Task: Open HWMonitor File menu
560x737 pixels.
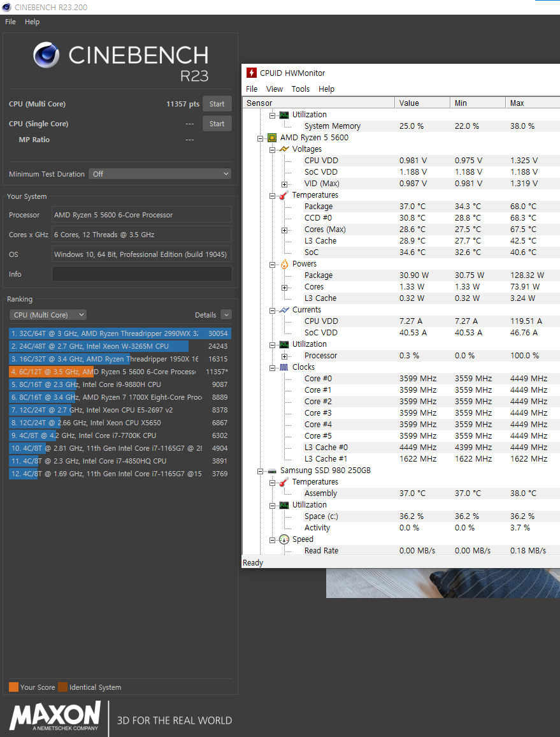Action: 252,89
